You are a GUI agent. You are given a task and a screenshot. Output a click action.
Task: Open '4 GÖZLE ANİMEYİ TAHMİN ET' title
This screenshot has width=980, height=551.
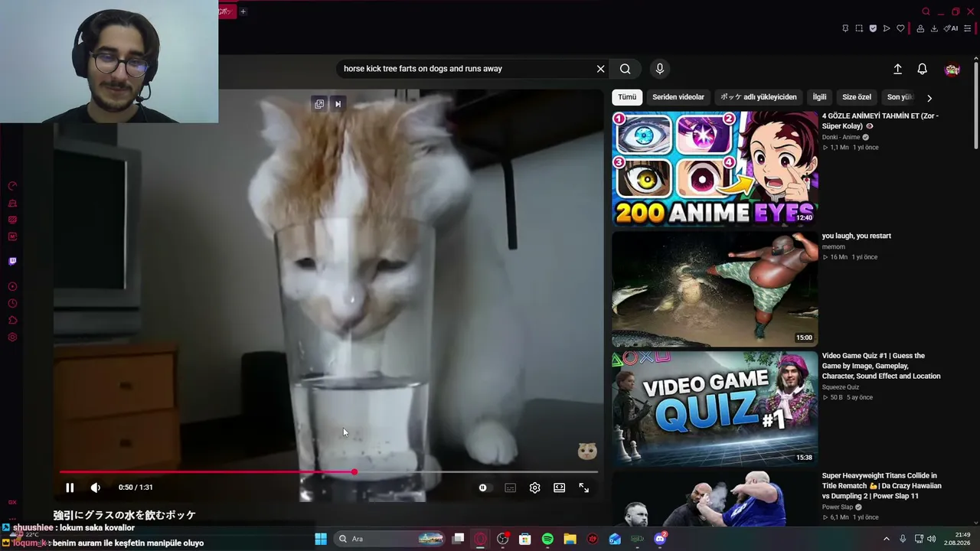click(880, 121)
